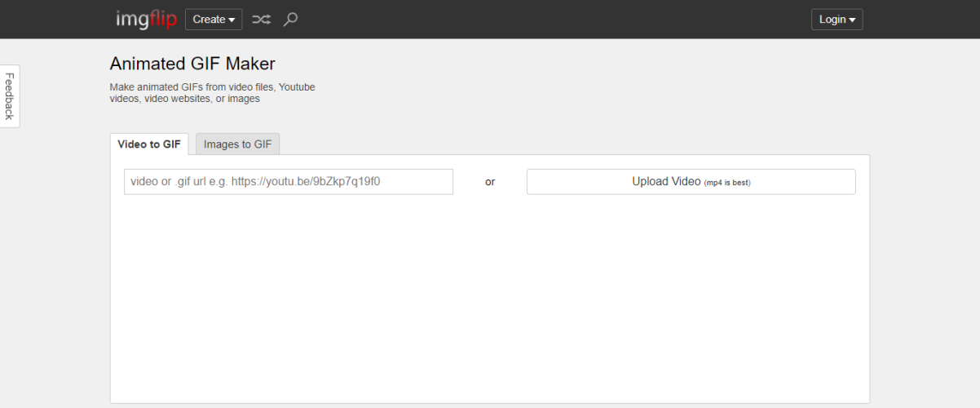Click the caret arrow beside Create
Screen dimensions: 980x408
pos(232,20)
